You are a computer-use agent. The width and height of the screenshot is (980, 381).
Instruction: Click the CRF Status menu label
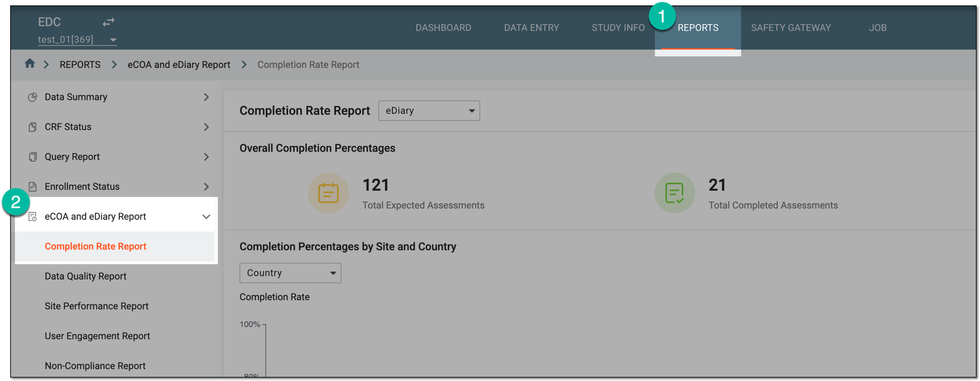[68, 127]
